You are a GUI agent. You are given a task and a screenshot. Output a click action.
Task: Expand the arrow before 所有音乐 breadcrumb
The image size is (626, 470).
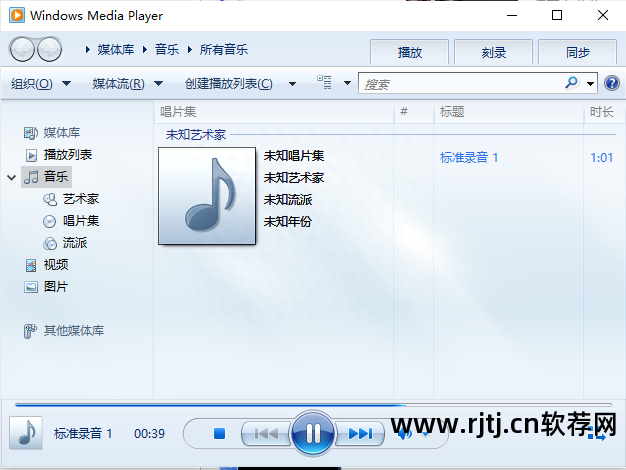click(x=190, y=50)
